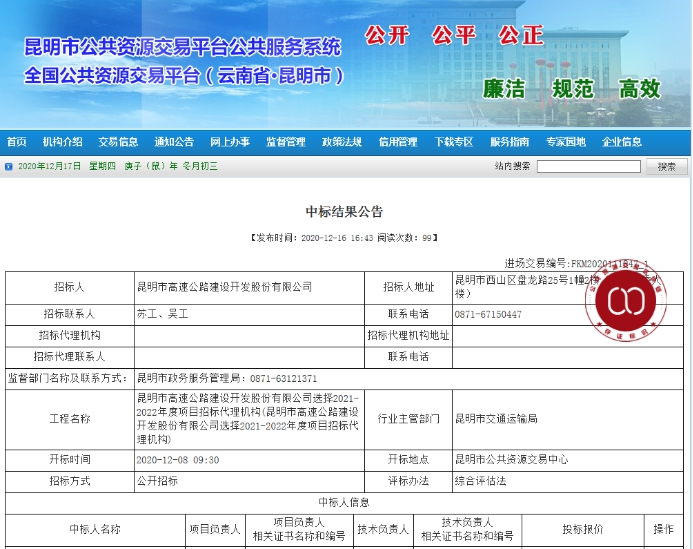Go to the 机构介绍 navigation tab

coord(62,142)
